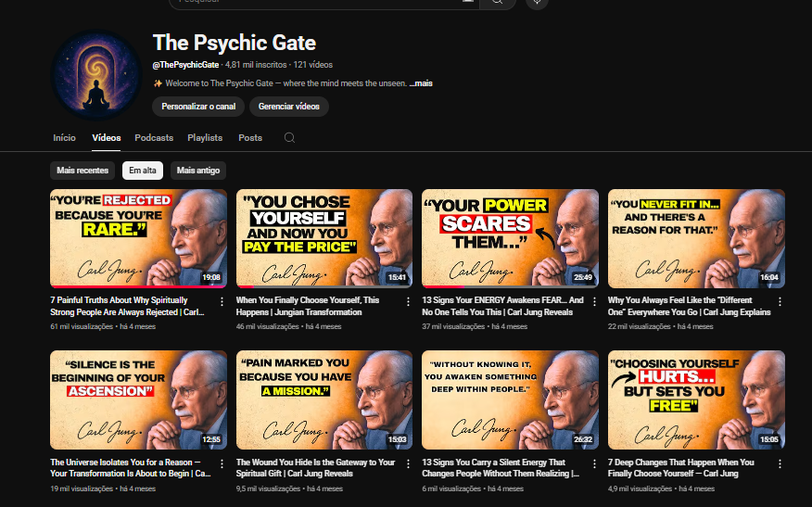This screenshot has height=507, width=812.
Task: Open 7 Painful Truths video title
Action: point(127,306)
